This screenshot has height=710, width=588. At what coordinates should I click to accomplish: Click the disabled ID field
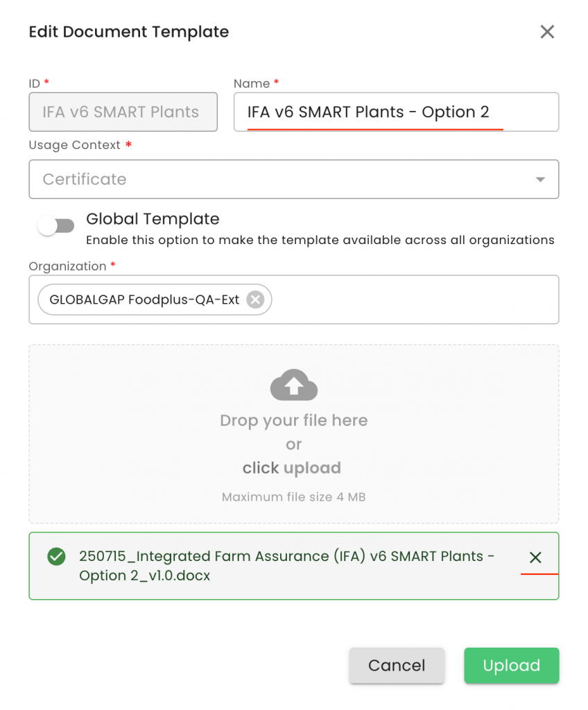pos(123,112)
